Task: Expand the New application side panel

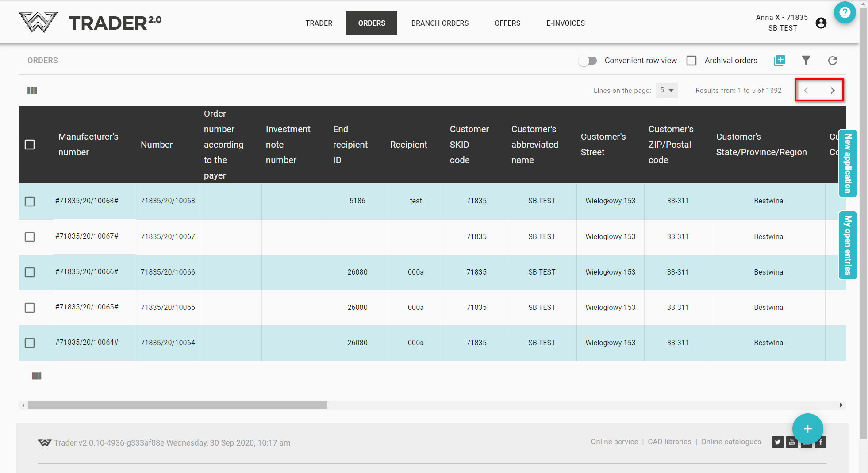Action: 848,164
